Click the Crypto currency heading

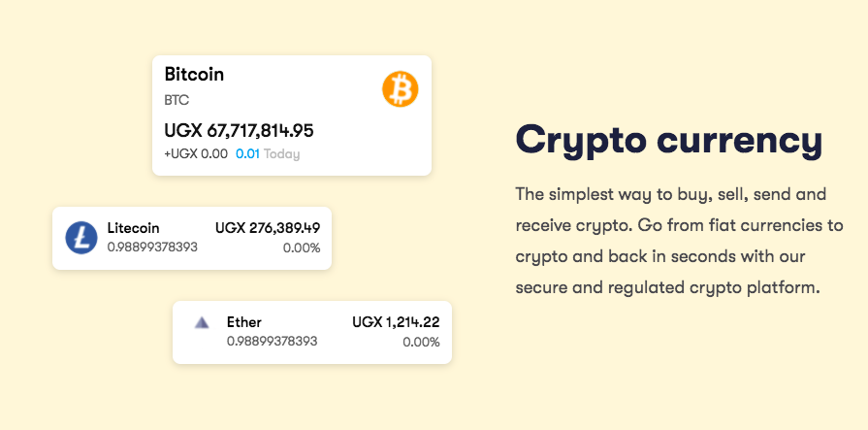coord(669,141)
